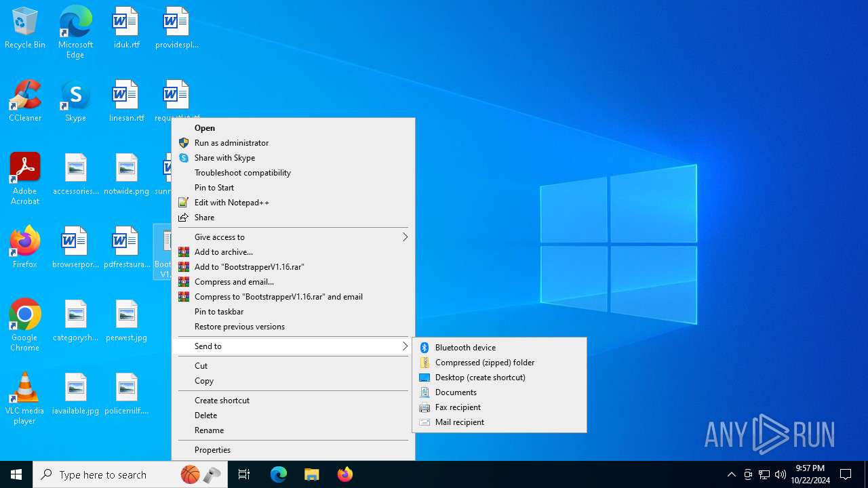Choose Edit with Notepad++
Image resolution: width=868 pixels, height=488 pixels.
pos(293,203)
